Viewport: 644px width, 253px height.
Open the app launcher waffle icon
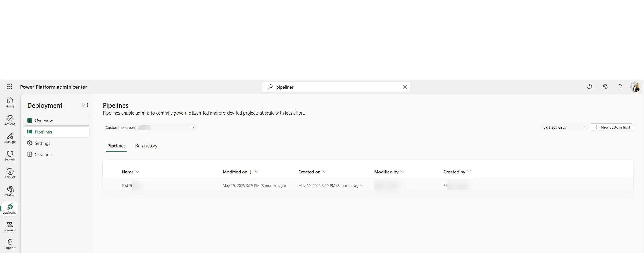point(10,87)
